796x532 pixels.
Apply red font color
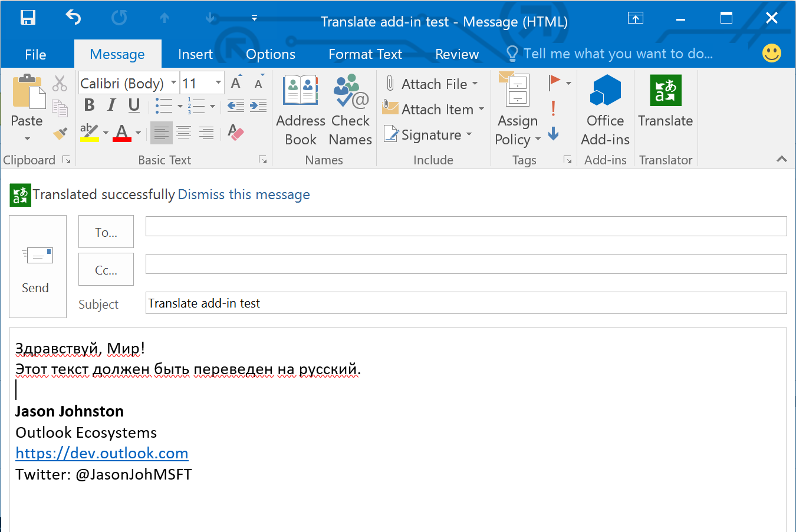(122, 133)
